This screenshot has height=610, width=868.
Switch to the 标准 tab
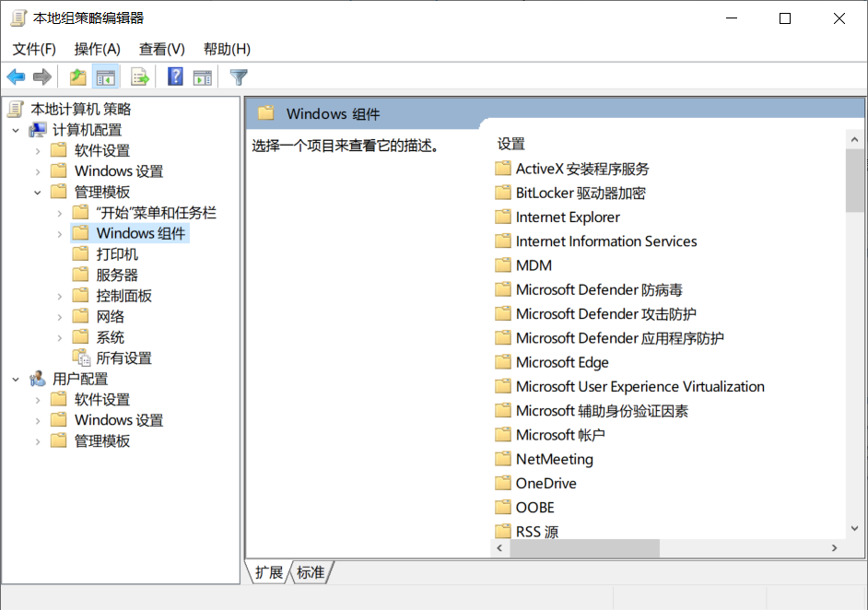click(x=311, y=572)
